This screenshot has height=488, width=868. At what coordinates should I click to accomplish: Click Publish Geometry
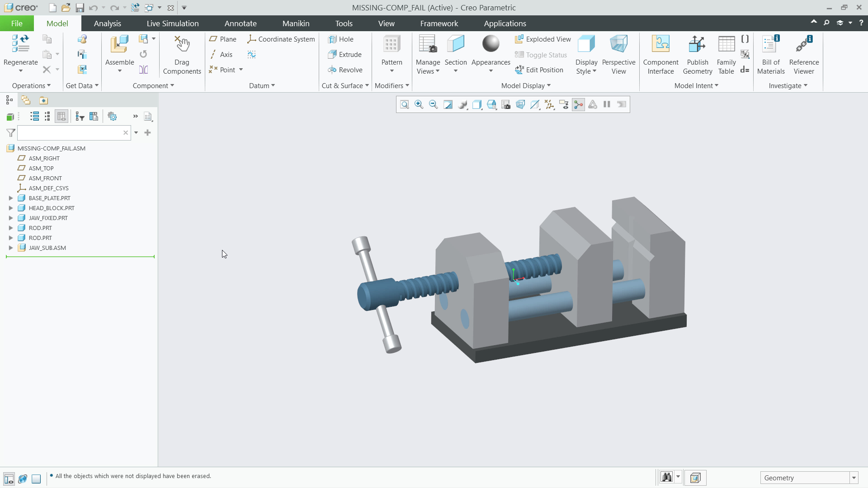pos(698,55)
